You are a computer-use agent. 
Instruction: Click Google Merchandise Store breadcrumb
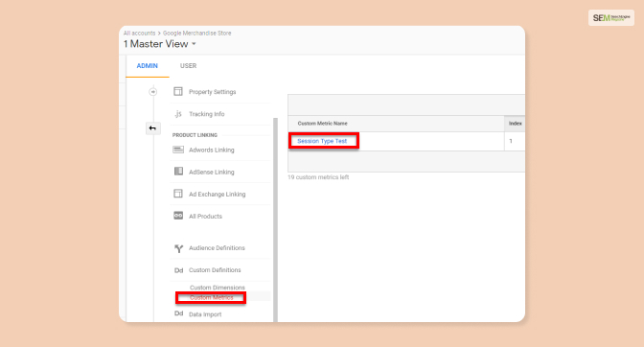(197, 33)
